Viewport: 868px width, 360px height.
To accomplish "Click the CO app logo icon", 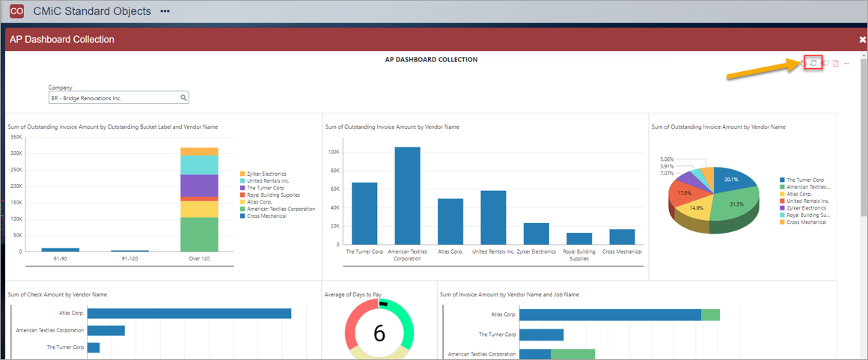I will pos(17,11).
